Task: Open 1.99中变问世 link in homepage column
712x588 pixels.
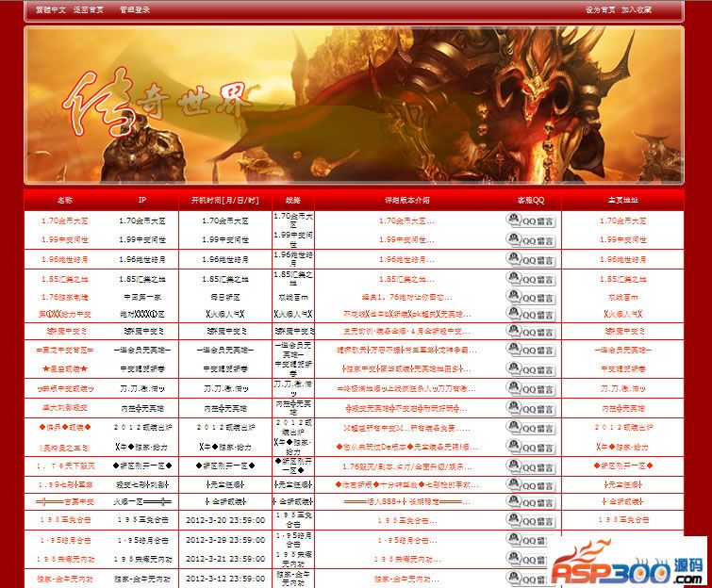Action: (623, 239)
